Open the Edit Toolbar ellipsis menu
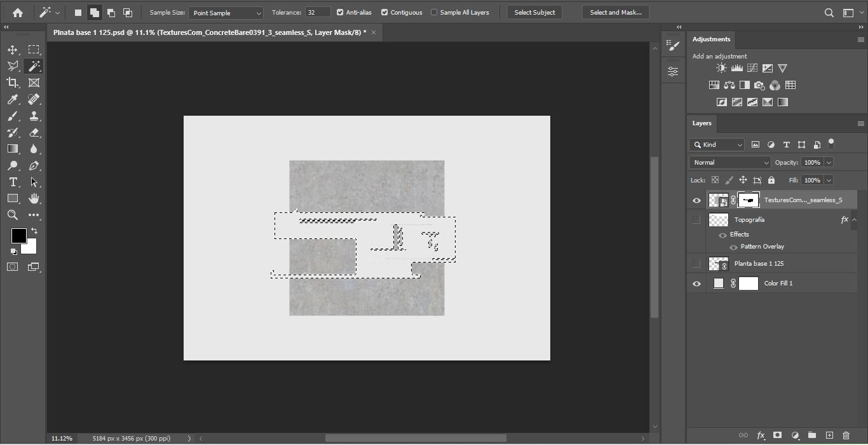The height and width of the screenshot is (445, 868). 34,216
